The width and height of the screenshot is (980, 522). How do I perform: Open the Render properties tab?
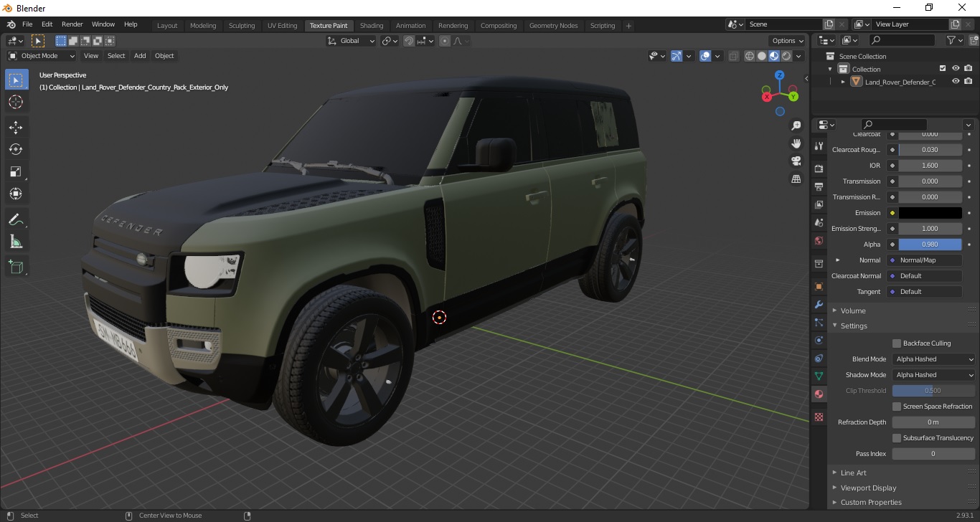(819, 169)
